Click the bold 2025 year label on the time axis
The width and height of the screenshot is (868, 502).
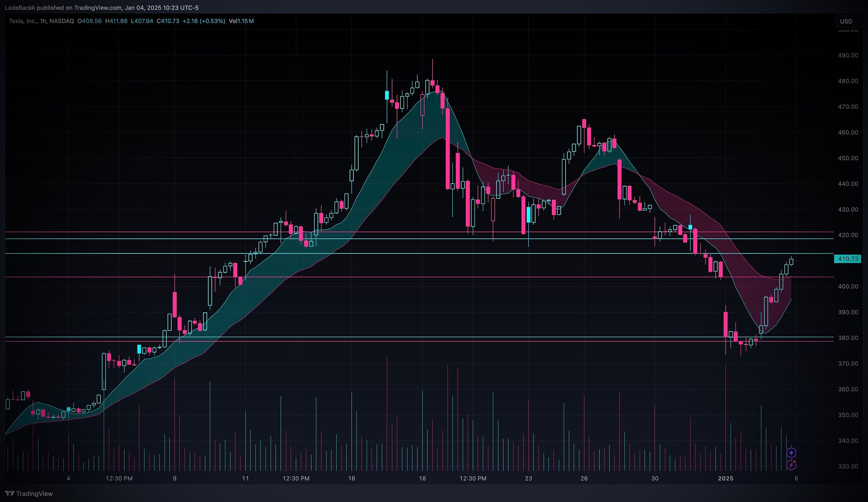tap(726, 478)
